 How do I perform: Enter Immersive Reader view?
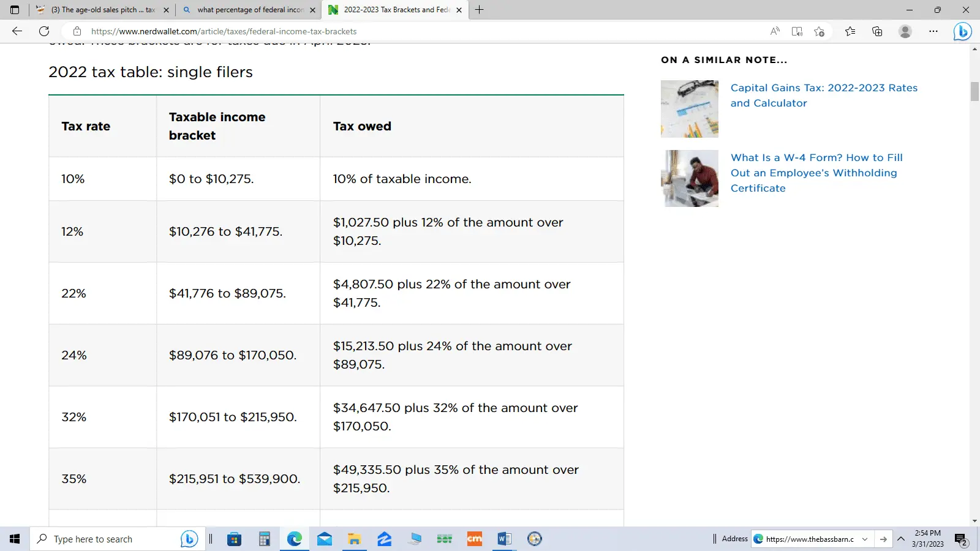pos(797,31)
